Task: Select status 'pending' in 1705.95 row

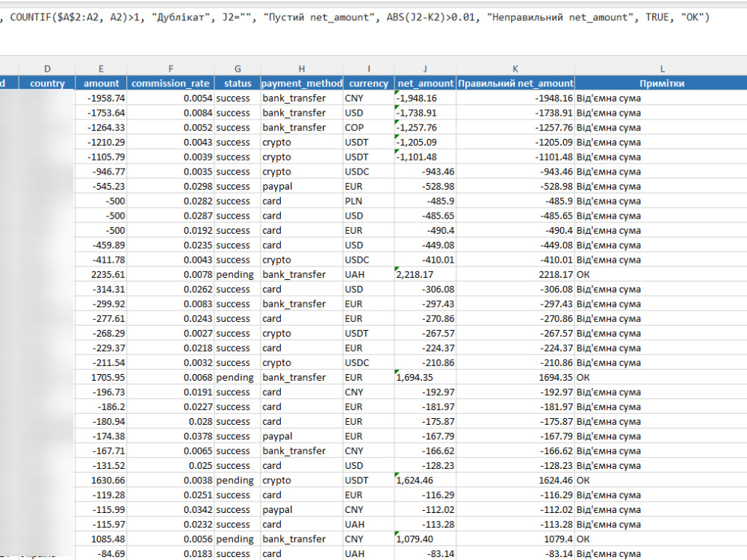Action: (x=238, y=378)
